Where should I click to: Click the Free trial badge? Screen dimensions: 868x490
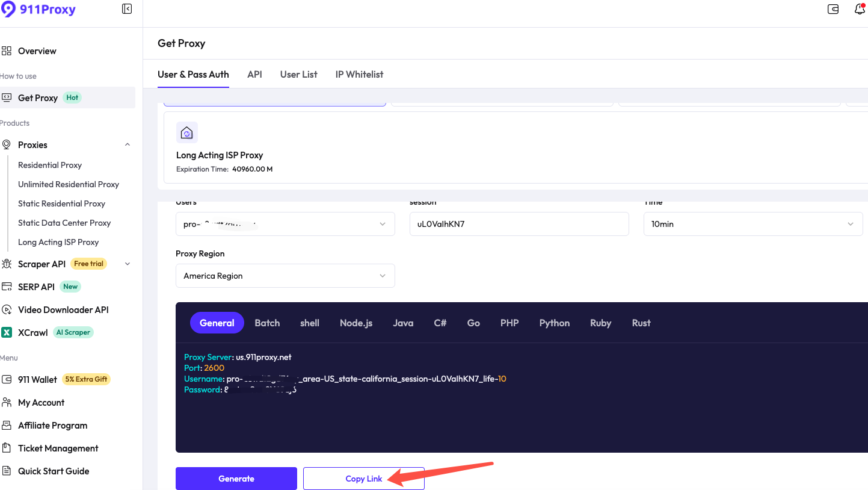coord(88,264)
